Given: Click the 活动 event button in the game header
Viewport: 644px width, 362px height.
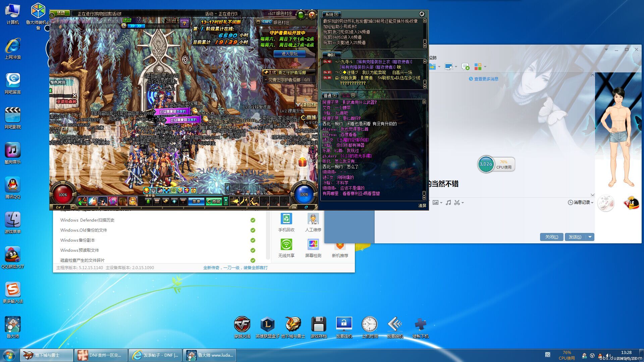Looking at the screenshot, I should [60, 13].
